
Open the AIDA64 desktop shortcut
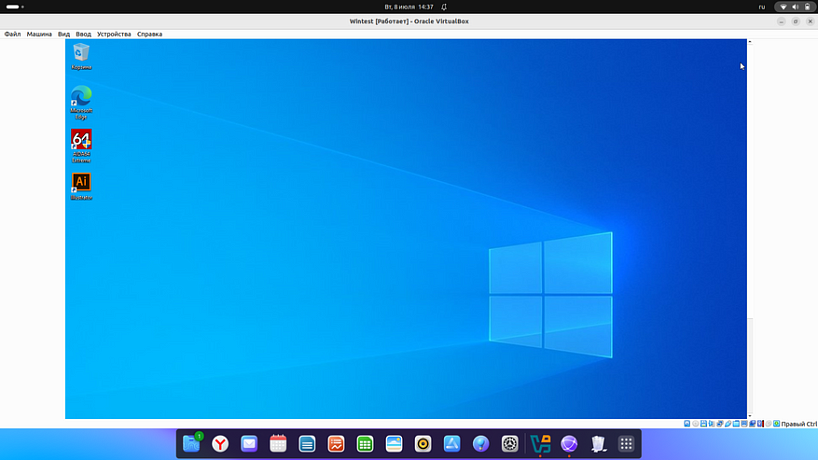point(81,141)
